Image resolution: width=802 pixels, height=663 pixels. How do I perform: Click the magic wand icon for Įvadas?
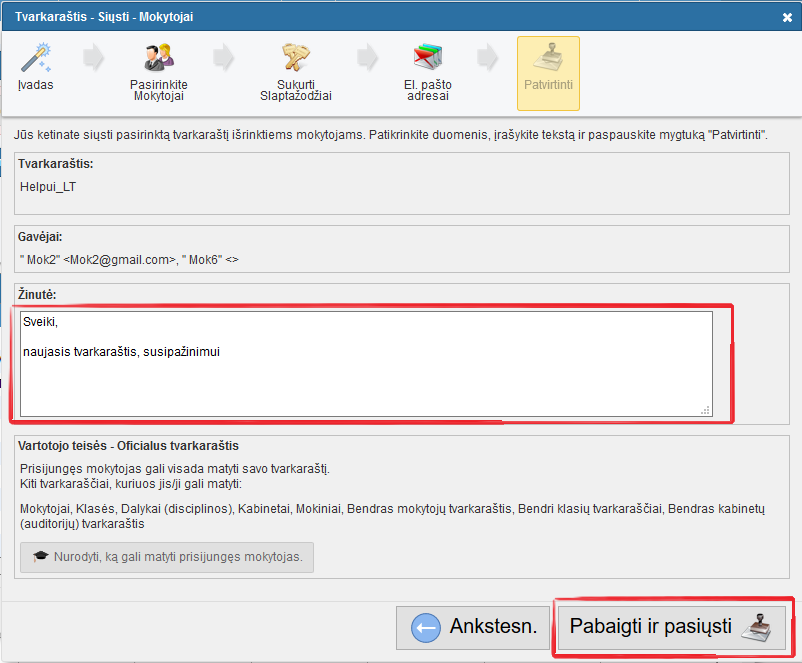pyautogui.click(x=36, y=56)
